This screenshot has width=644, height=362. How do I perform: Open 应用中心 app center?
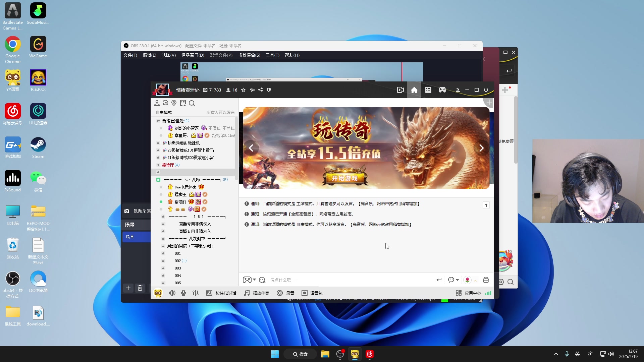click(x=468, y=293)
